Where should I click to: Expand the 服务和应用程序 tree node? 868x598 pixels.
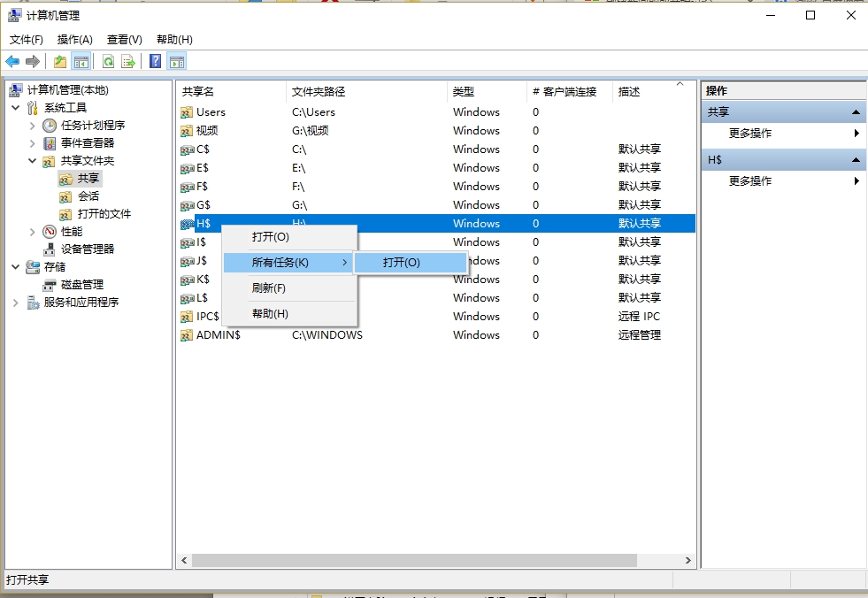coord(16,303)
